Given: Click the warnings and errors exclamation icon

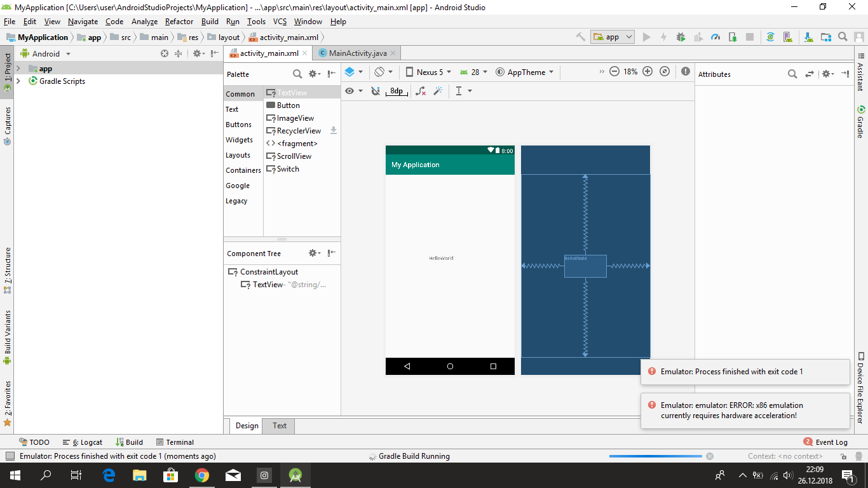Looking at the screenshot, I should [686, 72].
